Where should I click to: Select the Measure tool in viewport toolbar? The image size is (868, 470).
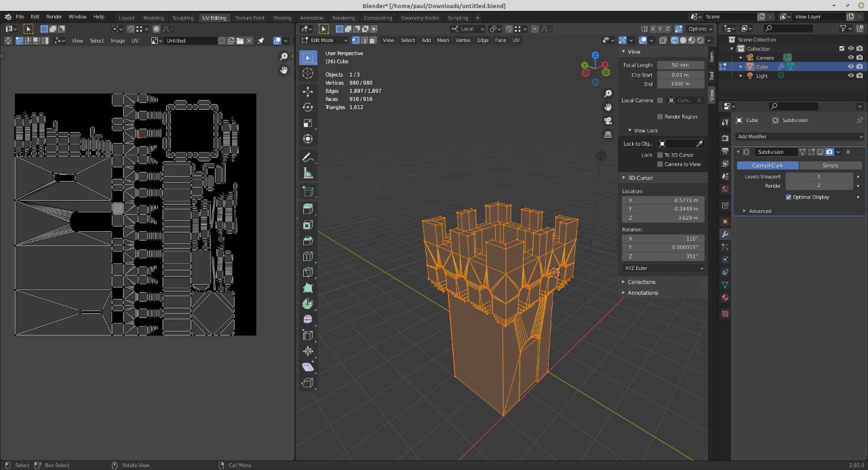coord(308,173)
